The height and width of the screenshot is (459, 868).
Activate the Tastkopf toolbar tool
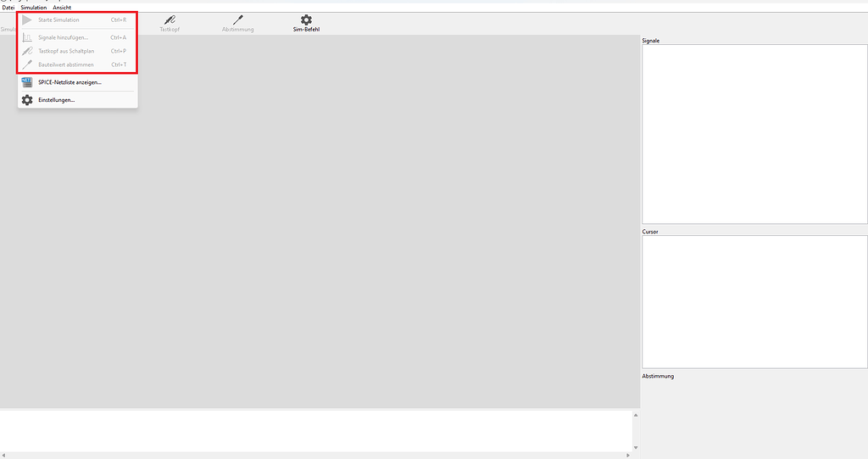[x=170, y=23]
